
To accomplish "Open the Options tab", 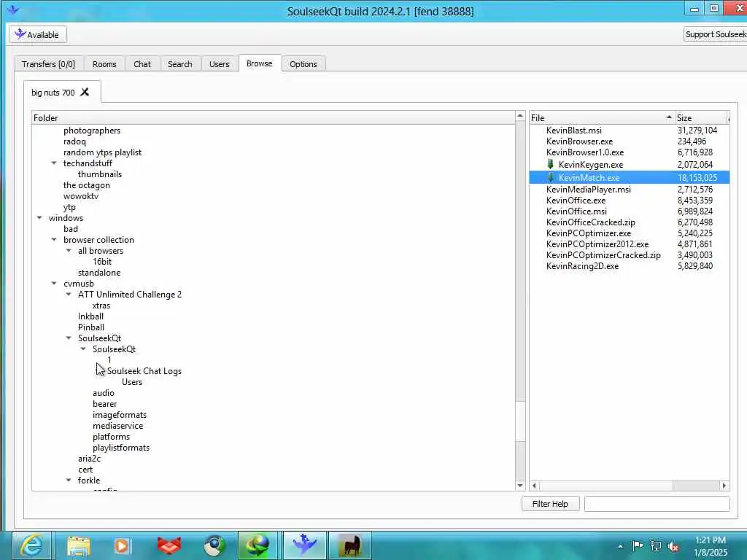I will click(x=303, y=64).
